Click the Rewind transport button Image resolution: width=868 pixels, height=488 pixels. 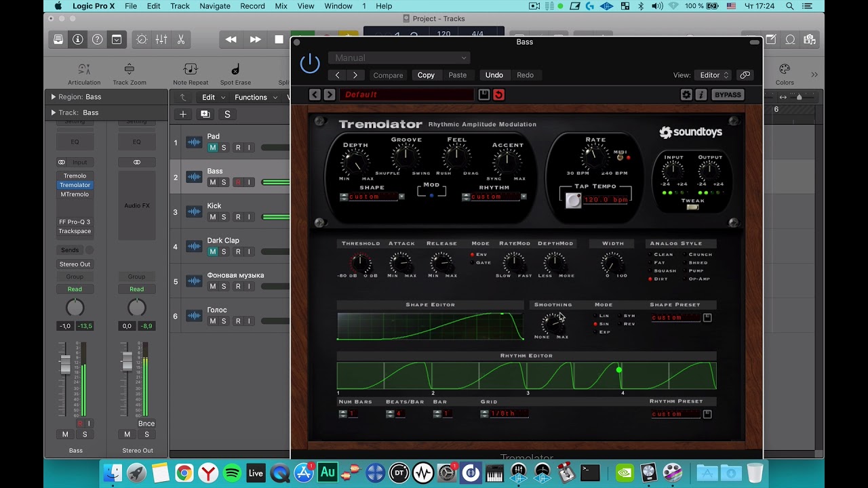pyautogui.click(x=231, y=39)
